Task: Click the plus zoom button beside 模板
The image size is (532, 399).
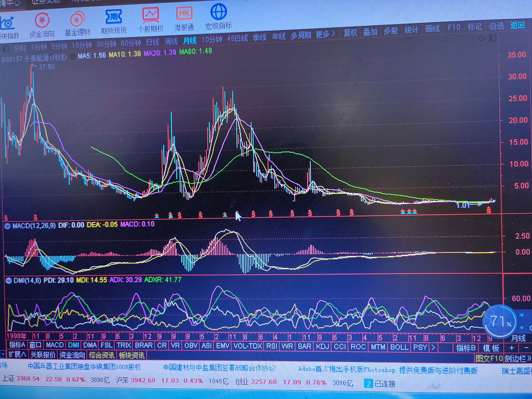Action: click(x=511, y=348)
